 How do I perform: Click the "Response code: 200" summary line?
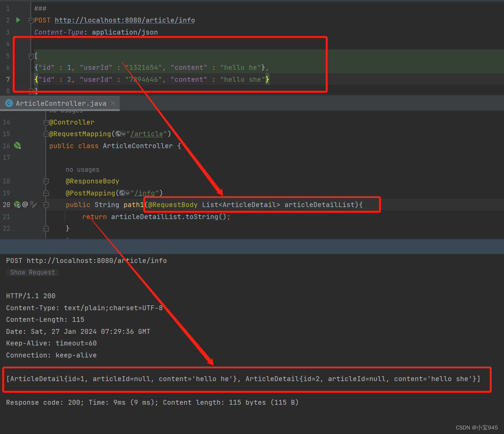152,402
